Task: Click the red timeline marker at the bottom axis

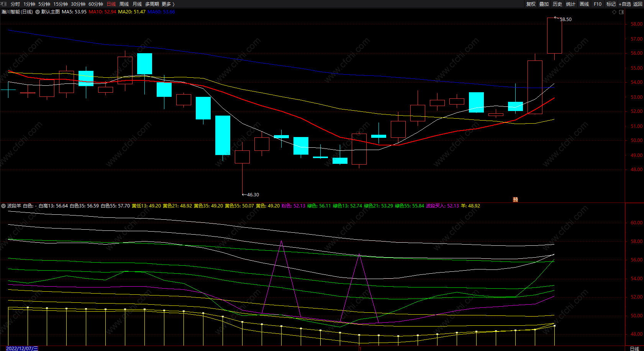Action: pyautogui.click(x=359, y=349)
